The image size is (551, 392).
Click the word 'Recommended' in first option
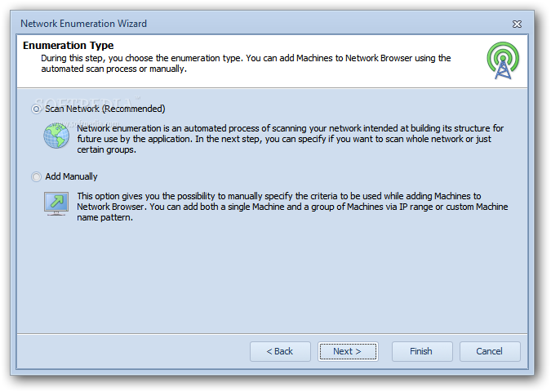click(x=133, y=109)
